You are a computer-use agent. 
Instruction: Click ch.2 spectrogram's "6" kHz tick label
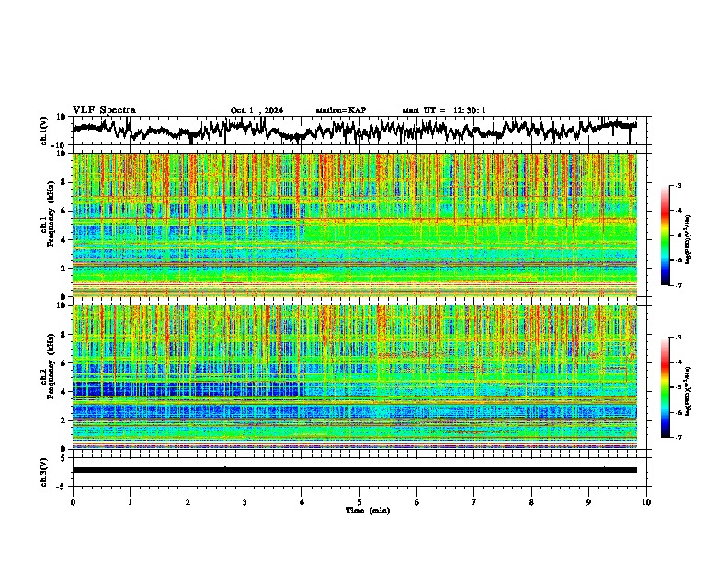click(x=63, y=363)
